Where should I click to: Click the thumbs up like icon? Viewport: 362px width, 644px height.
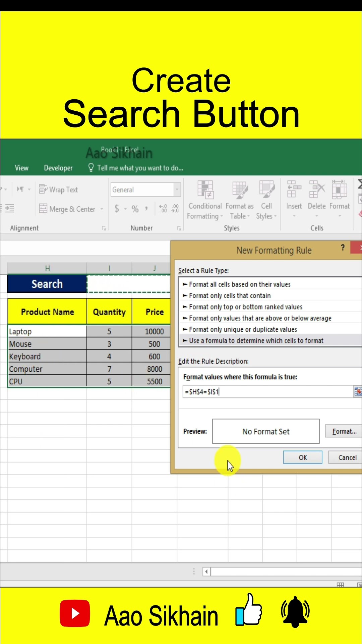coord(248,609)
